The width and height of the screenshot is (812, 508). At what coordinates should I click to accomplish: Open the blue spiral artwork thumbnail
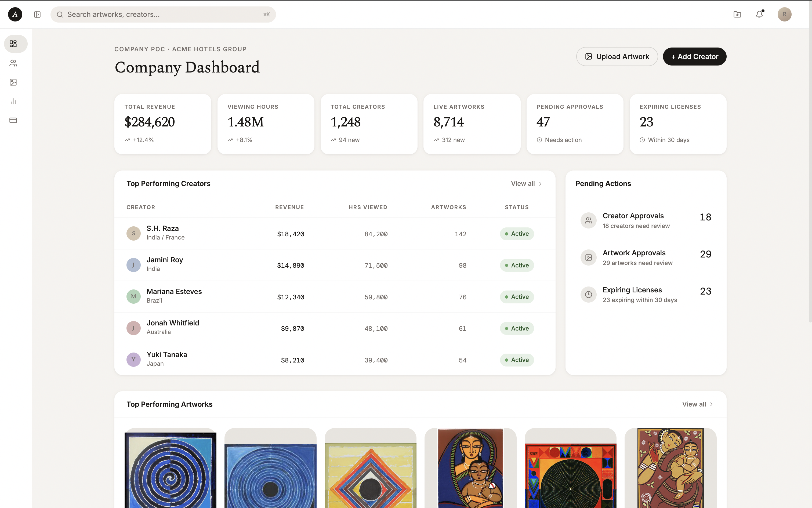coord(170,468)
